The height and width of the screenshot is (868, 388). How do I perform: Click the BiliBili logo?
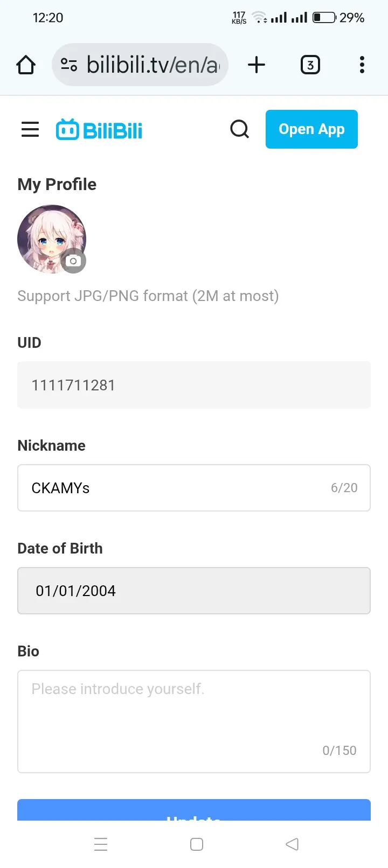[99, 130]
